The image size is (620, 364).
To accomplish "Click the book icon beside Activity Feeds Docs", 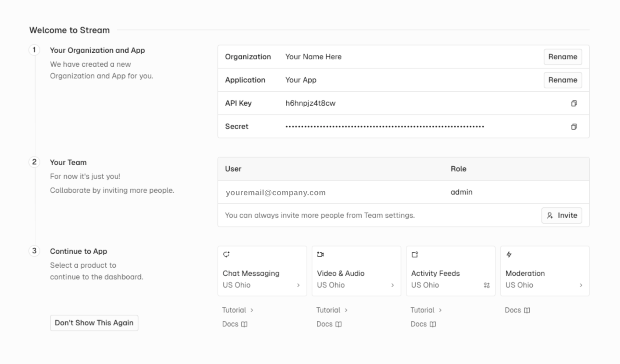I will point(433,324).
